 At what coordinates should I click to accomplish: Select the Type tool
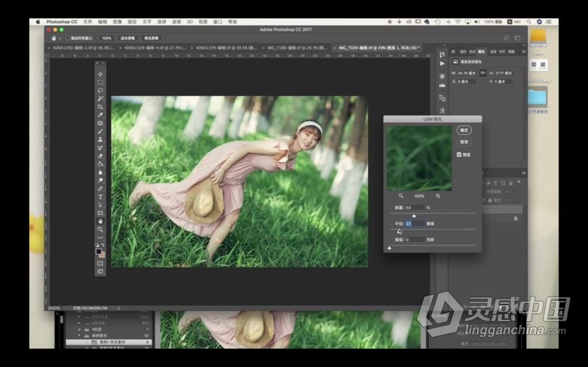(x=100, y=197)
